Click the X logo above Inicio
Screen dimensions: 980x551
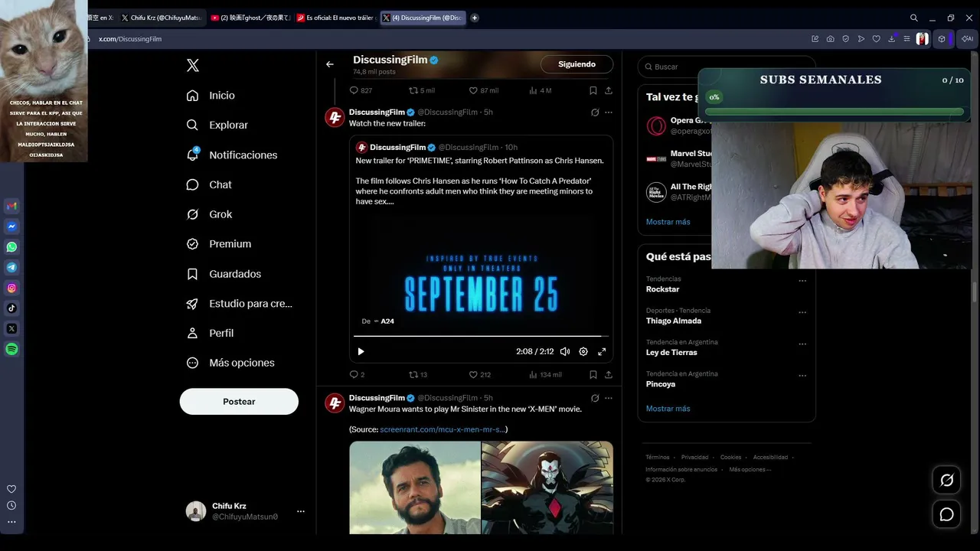(193, 66)
